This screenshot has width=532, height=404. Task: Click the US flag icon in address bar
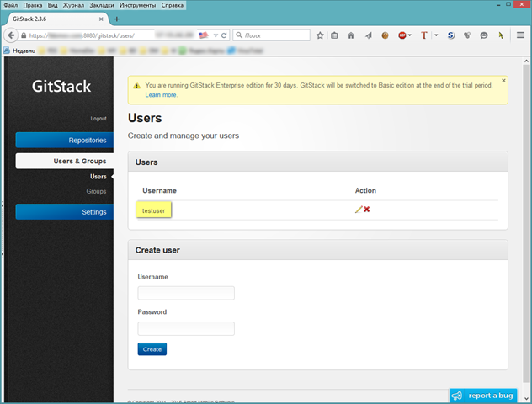[203, 35]
